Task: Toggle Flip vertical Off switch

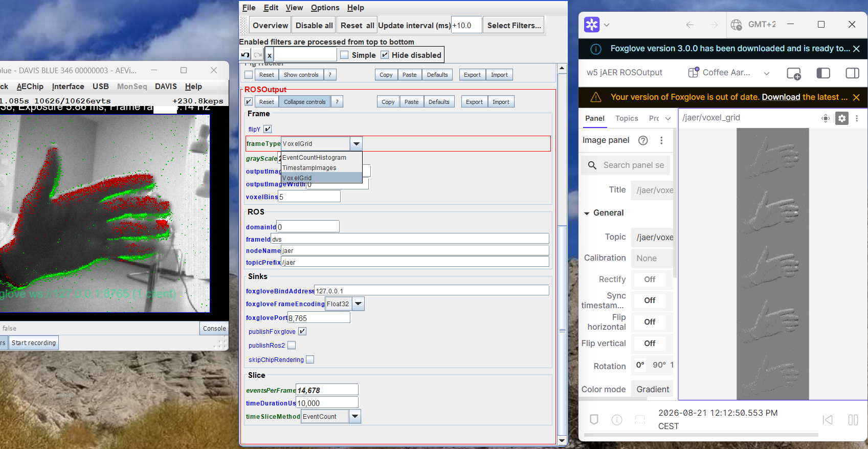Action: [x=650, y=344]
